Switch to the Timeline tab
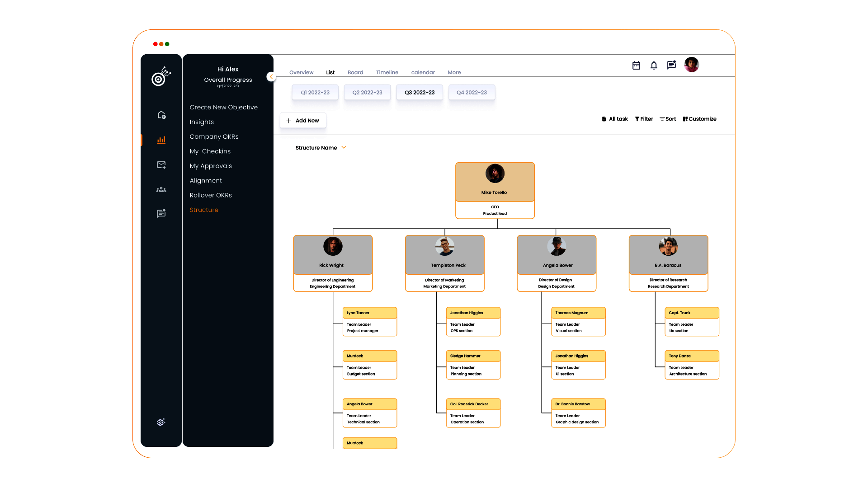 [x=387, y=72]
